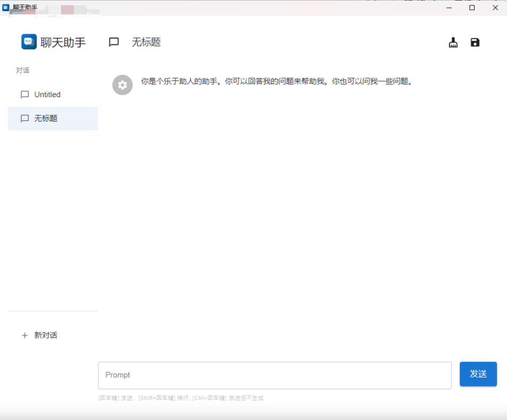The image size is (507, 420).
Task: Click the plus icon next to 新对话
Action: pyautogui.click(x=24, y=335)
